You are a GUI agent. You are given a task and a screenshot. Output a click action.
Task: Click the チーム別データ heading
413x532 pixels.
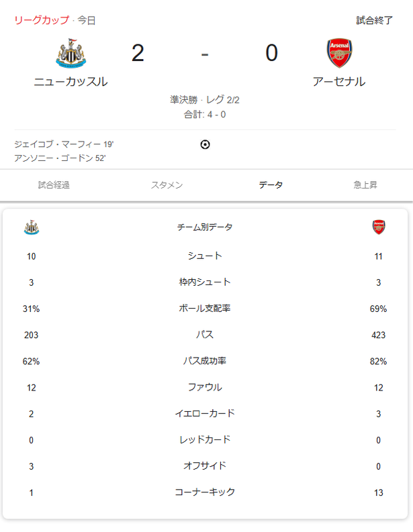[205, 227]
